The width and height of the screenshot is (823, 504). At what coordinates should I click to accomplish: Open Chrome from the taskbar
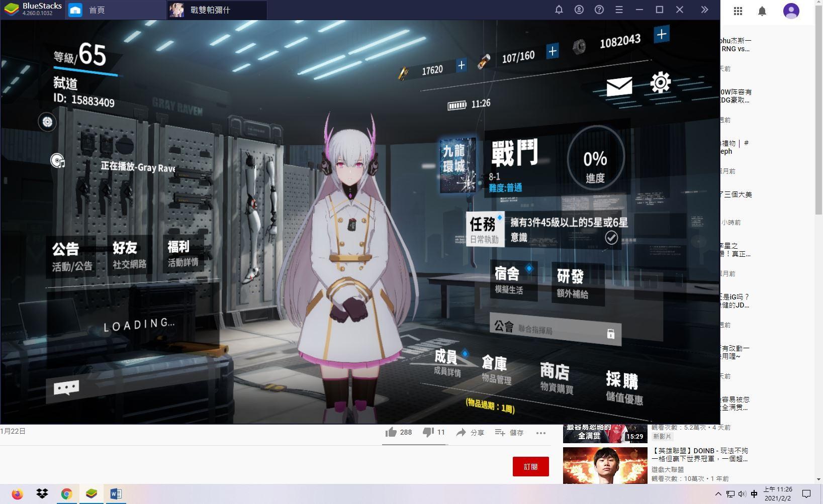pos(66,494)
